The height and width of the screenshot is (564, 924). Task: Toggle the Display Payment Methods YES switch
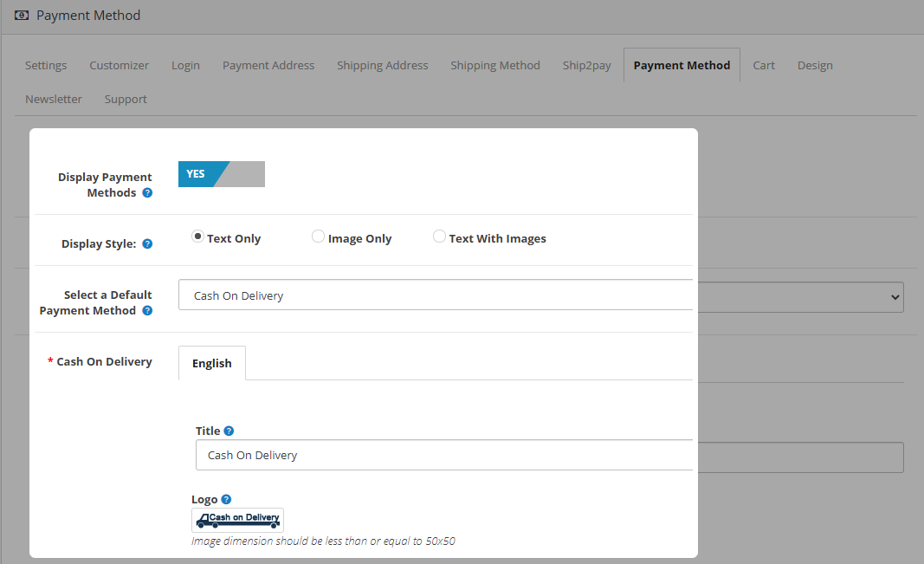point(221,174)
